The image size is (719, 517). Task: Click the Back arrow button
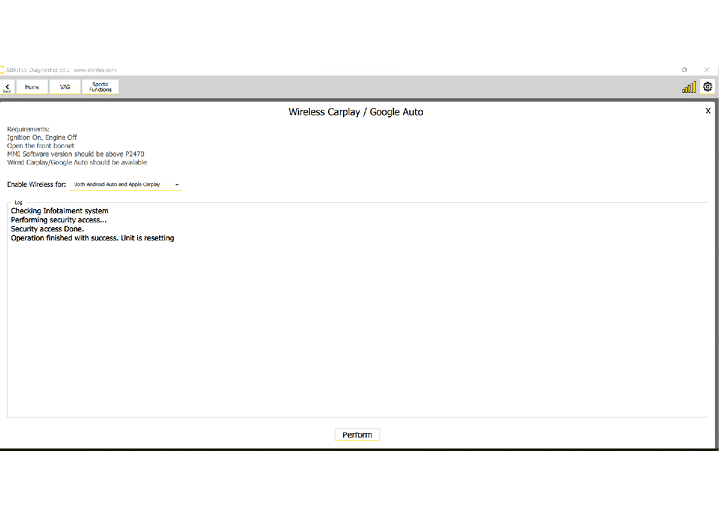[x=8, y=88]
